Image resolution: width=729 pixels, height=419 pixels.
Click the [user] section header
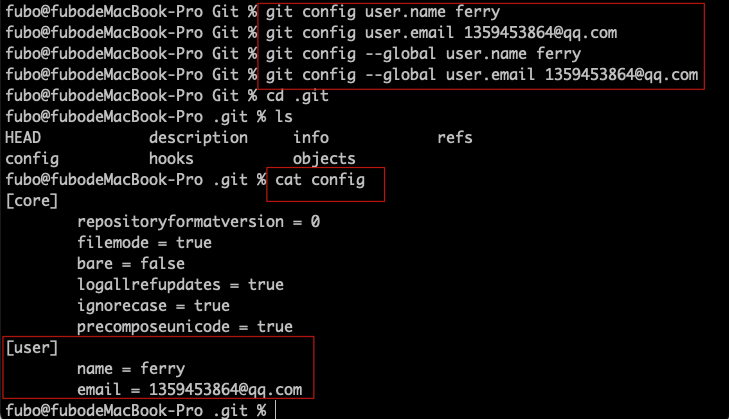coord(32,347)
